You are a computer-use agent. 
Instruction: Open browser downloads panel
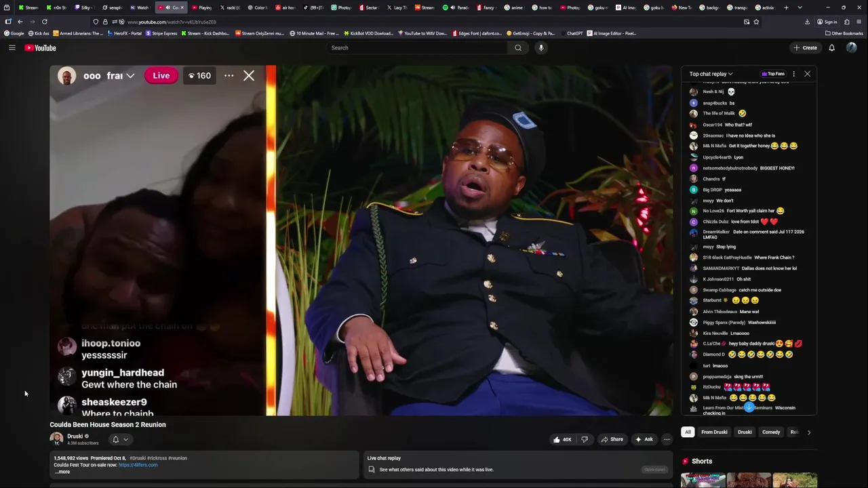coord(807,22)
